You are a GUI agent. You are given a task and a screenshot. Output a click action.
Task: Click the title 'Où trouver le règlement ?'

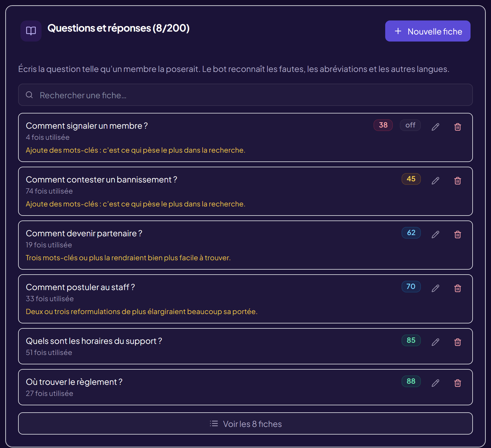pyautogui.click(x=74, y=382)
